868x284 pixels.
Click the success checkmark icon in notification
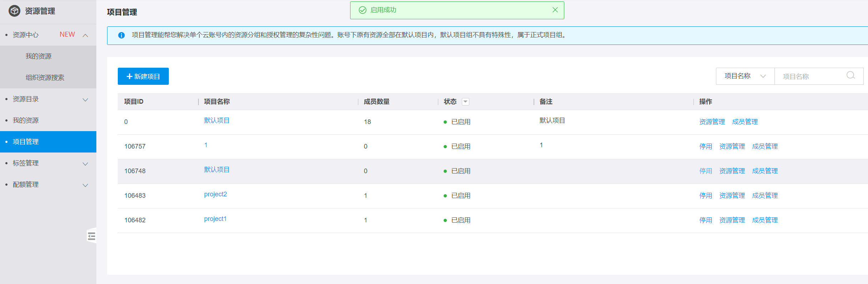pos(363,10)
